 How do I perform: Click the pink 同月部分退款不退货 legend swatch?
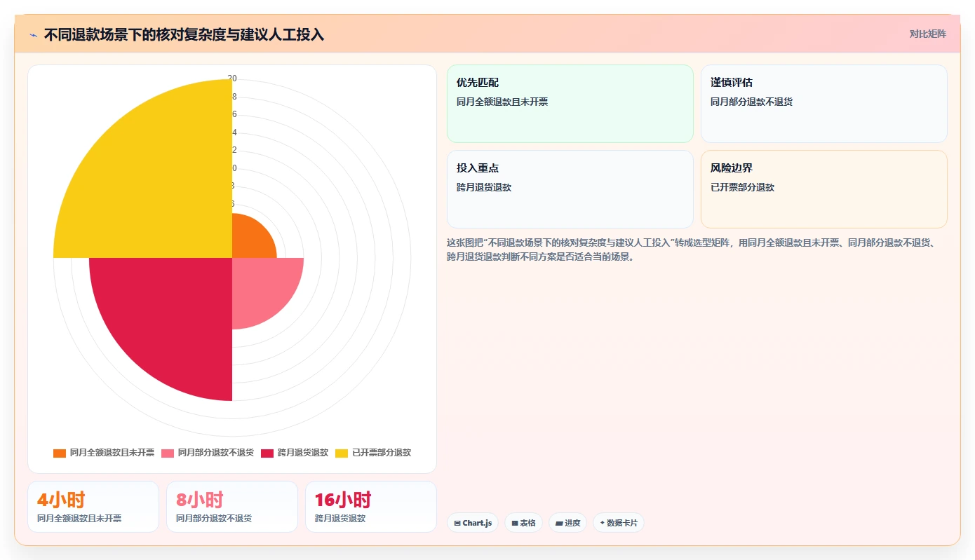pyautogui.click(x=168, y=453)
